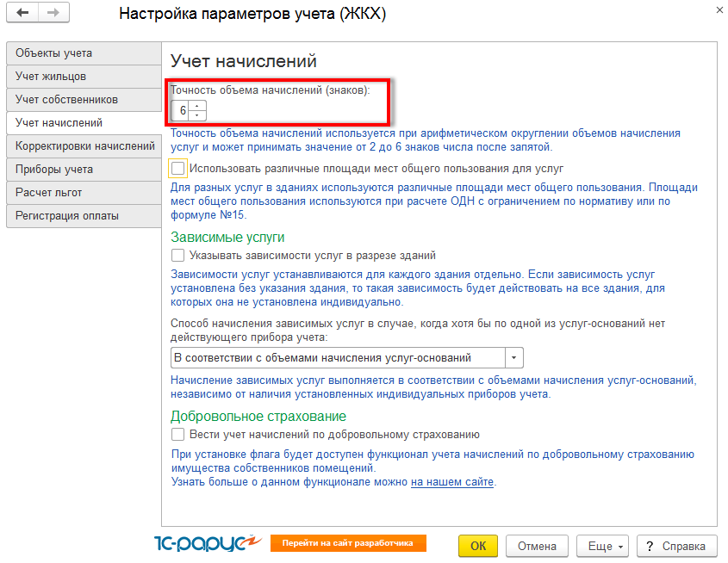Decrease precision value with down spinner arrow
The image size is (728, 563).
198,114
